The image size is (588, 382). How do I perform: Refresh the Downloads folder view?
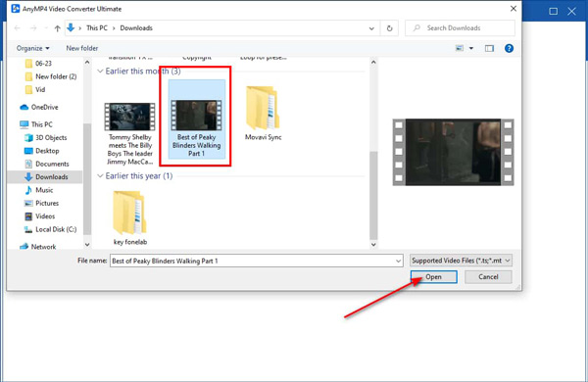[389, 28]
